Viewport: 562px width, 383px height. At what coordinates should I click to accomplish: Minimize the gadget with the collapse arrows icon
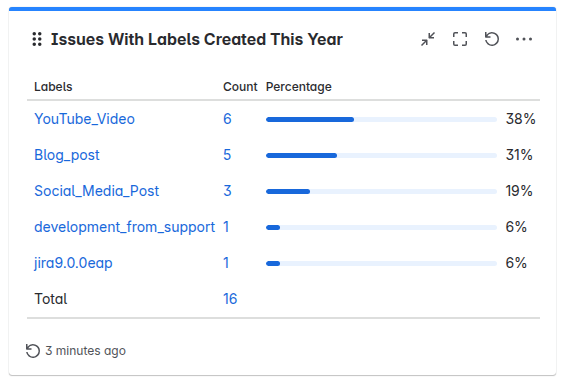pos(428,39)
